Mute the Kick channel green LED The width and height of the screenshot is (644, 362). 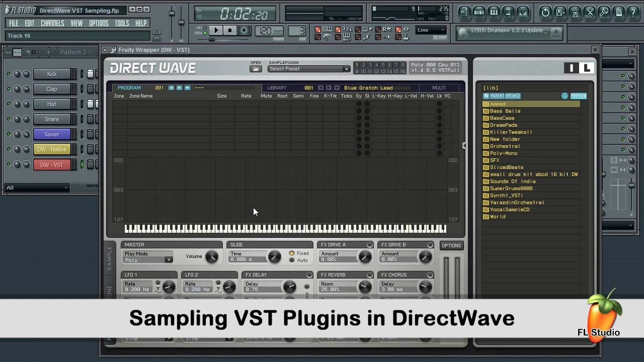[9, 74]
